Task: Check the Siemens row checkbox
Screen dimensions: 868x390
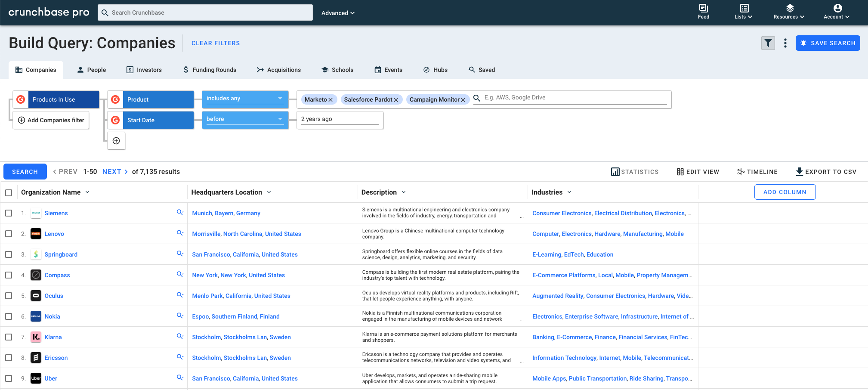Action: pyautogui.click(x=9, y=213)
